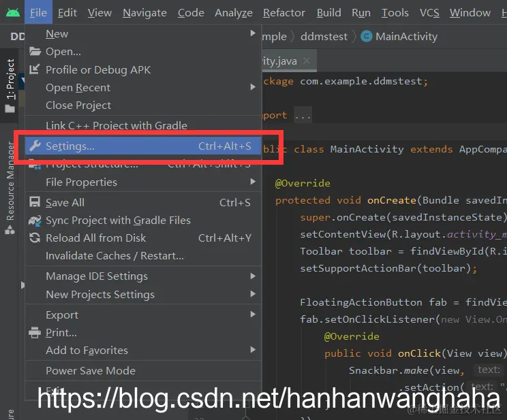Select Open... menu entry
Screen dimensions: 507x420
click(x=143, y=51)
